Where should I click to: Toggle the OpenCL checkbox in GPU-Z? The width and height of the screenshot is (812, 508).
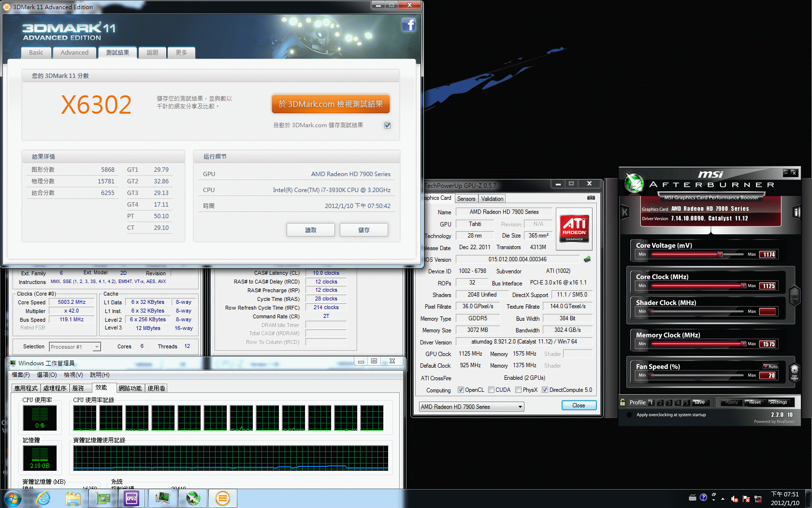(x=461, y=390)
